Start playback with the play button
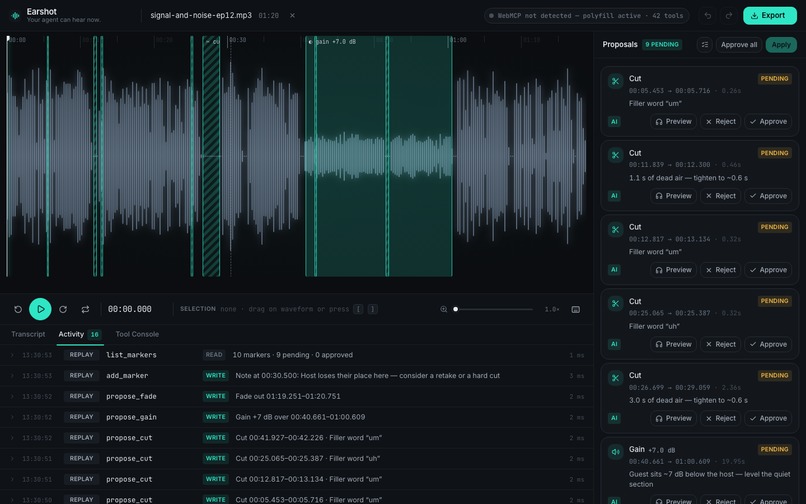The width and height of the screenshot is (806, 504). (x=40, y=309)
